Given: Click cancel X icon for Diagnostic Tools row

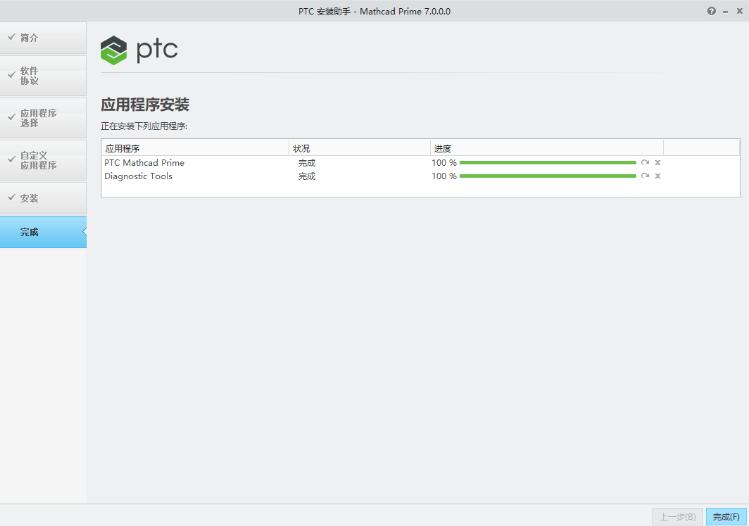Looking at the screenshot, I should tap(658, 176).
